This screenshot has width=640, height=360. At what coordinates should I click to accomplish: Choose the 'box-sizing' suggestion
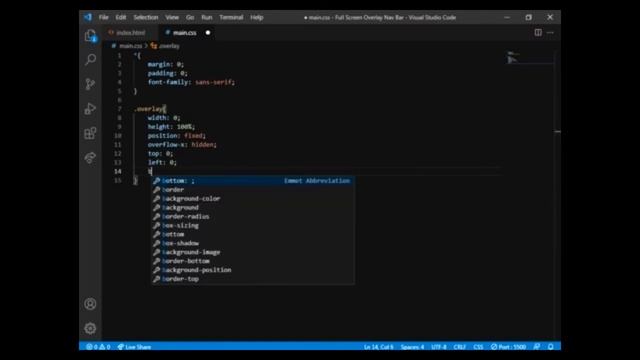pyautogui.click(x=253, y=226)
